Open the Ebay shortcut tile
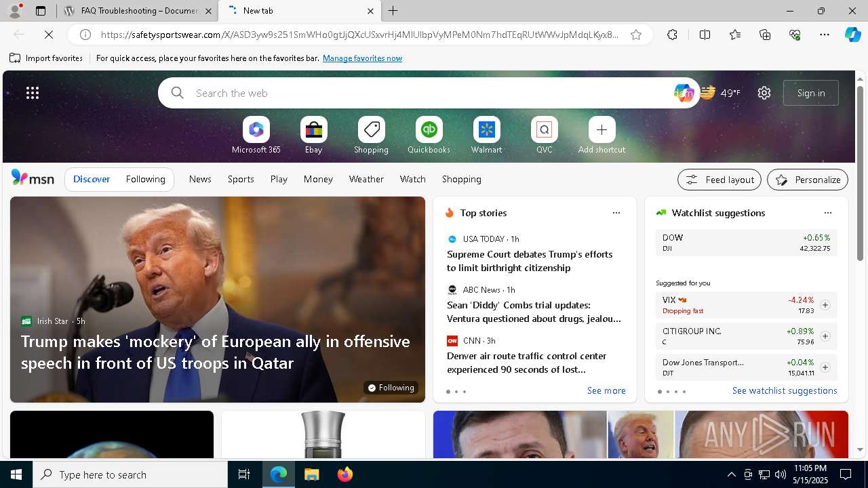This screenshot has width=868, height=488. [x=313, y=135]
